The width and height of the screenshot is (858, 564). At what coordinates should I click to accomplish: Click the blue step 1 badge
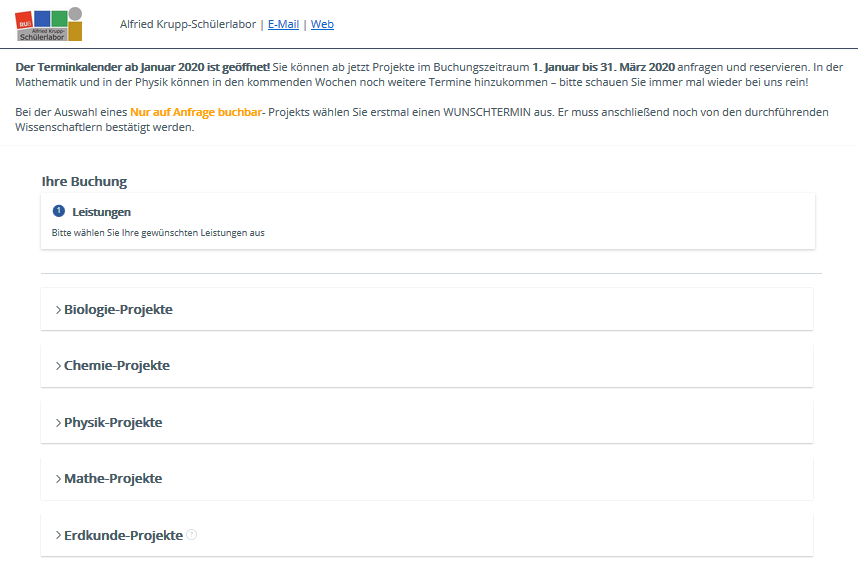(58, 212)
